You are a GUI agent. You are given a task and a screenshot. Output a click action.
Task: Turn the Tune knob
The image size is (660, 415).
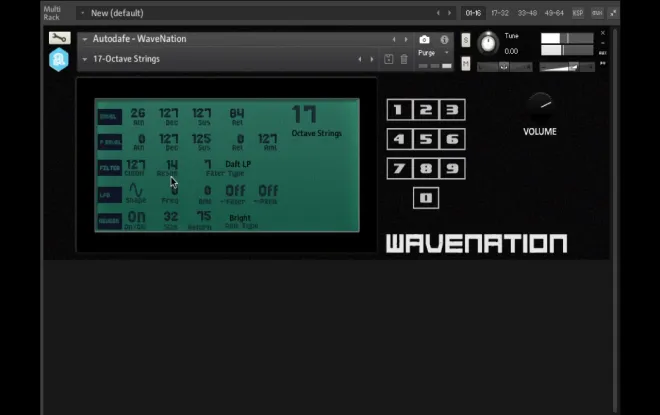[488, 43]
